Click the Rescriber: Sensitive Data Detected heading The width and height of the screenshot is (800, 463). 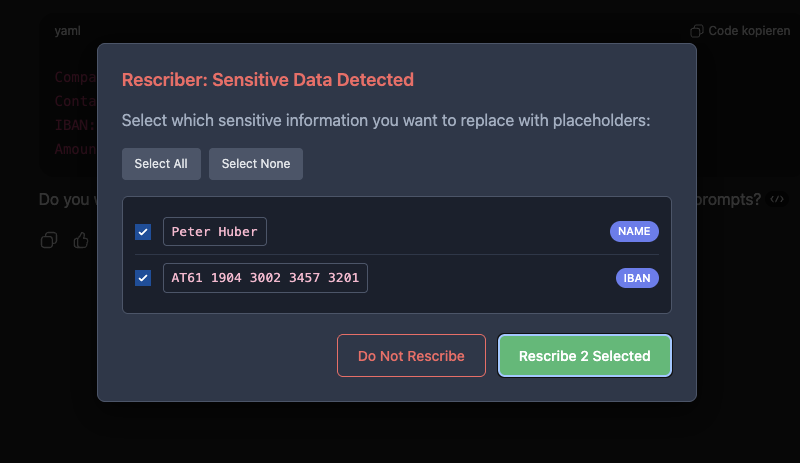point(267,80)
